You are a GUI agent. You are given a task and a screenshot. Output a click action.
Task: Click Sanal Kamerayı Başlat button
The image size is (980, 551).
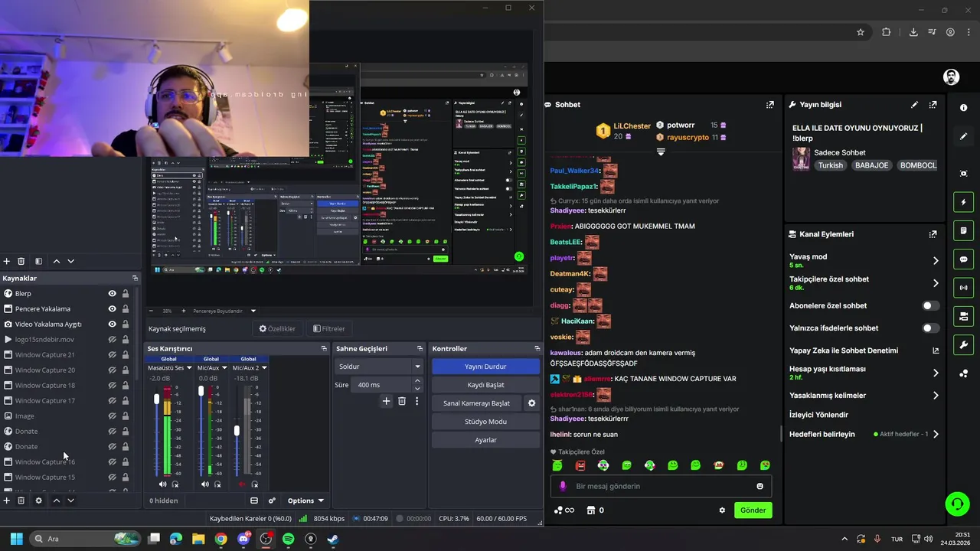[476, 403]
